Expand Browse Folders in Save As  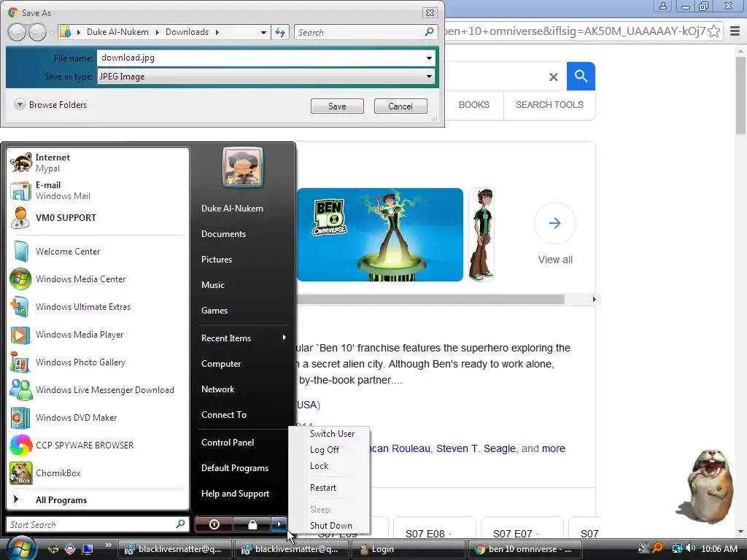point(50,105)
